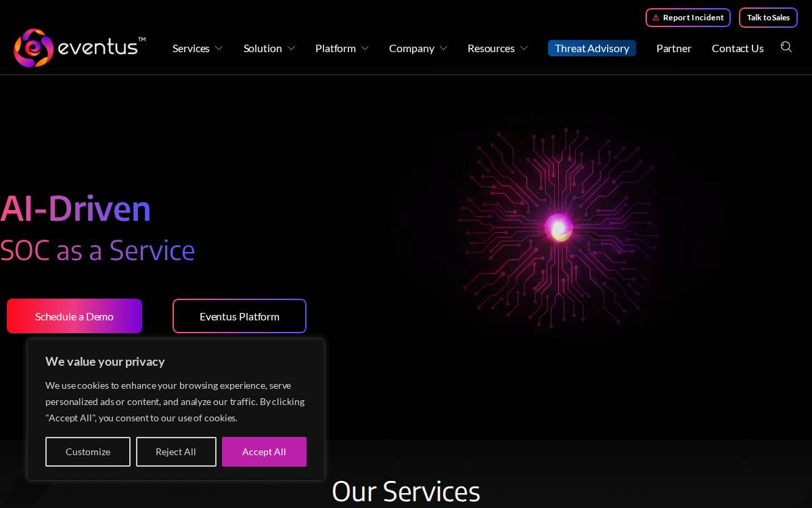
Task: Click the Eventus logo icon
Action: (x=33, y=48)
